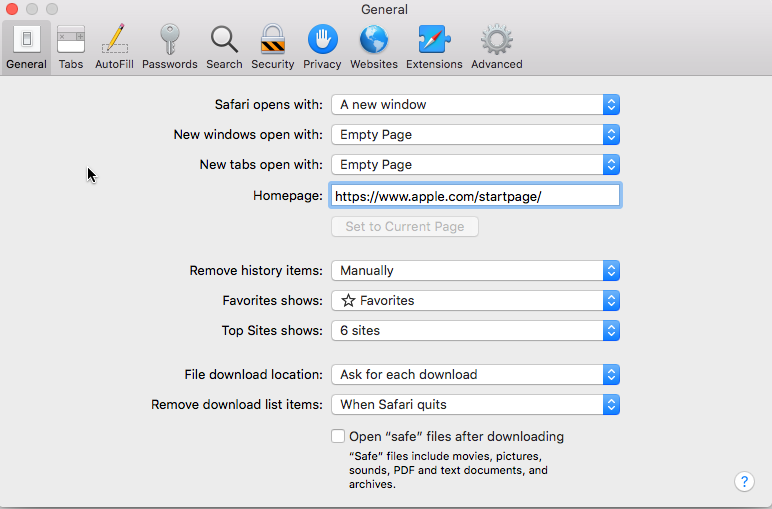Expand the New tabs open with dropdown
This screenshot has height=509, width=772.
pyautogui.click(x=475, y=164)
